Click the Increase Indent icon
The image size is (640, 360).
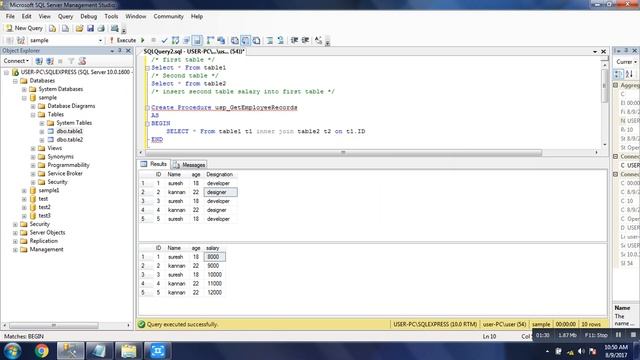[x=305, y=40]
